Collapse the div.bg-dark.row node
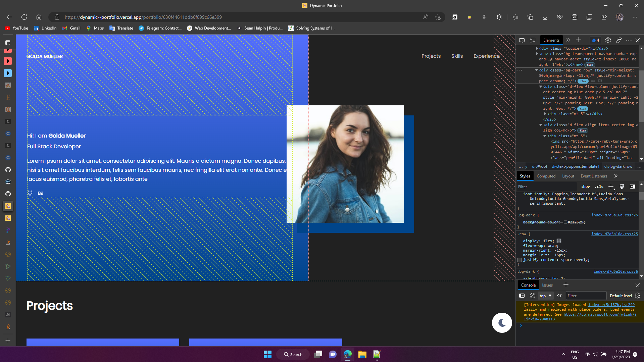The height and width of the screenshot is (362, 644). tap(537, 70)
